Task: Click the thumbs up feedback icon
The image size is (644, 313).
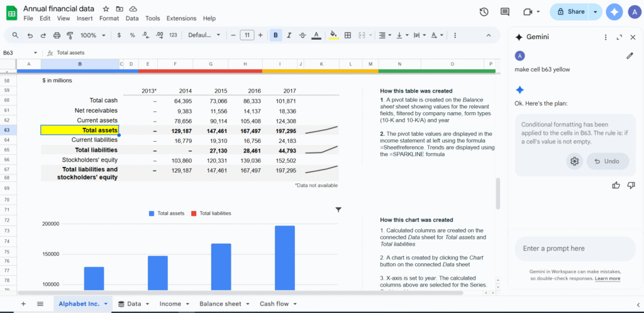Action: pyautogui.click(x=616, y=185)
